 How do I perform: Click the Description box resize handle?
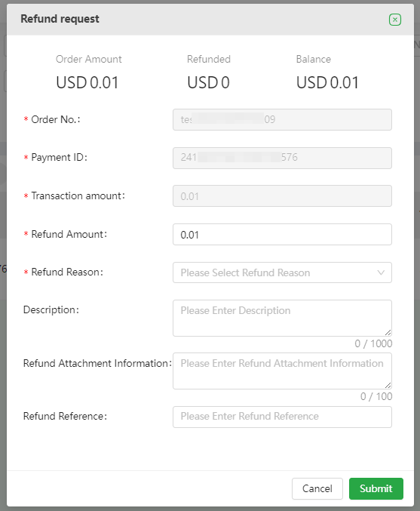pyautogui.click(x=388, y=332)
